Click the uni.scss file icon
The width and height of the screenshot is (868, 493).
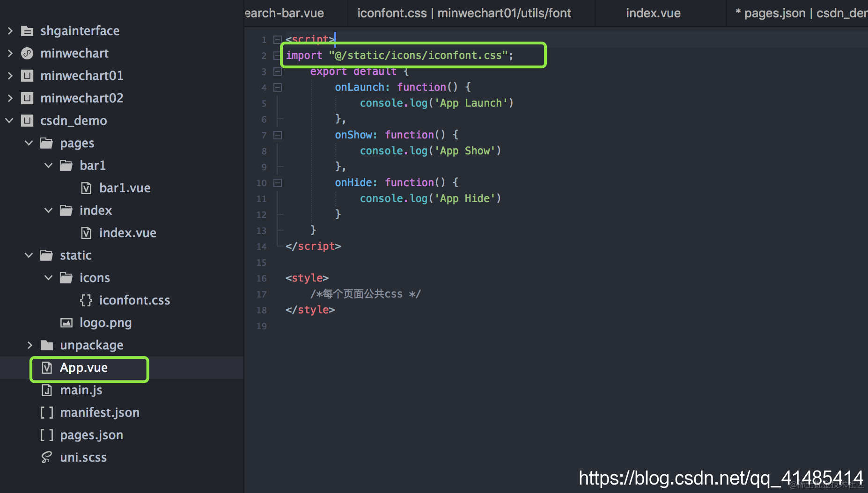[46, 457]
